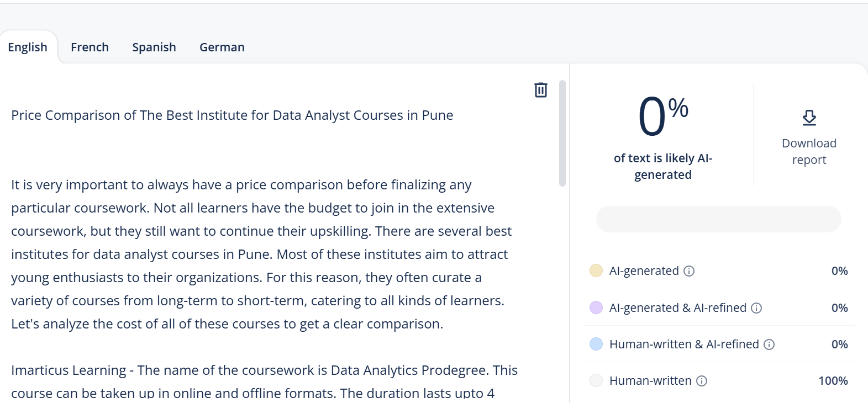Open info icon next to Human-written
Image resolution: width=868 pixels, height=403 pixels.
pyautogui.click(x=702, y=381)
